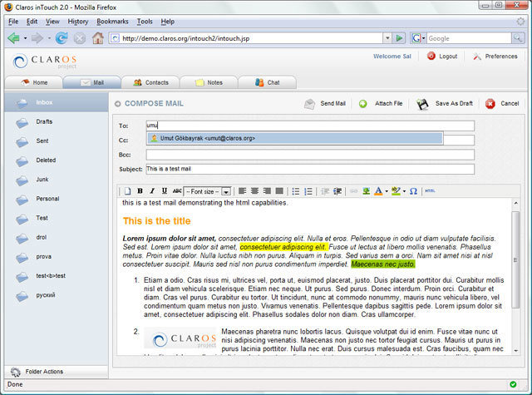Switch to the Contacts tab
Viewport: 532px width, 395px height.
[x=150, y=82]
